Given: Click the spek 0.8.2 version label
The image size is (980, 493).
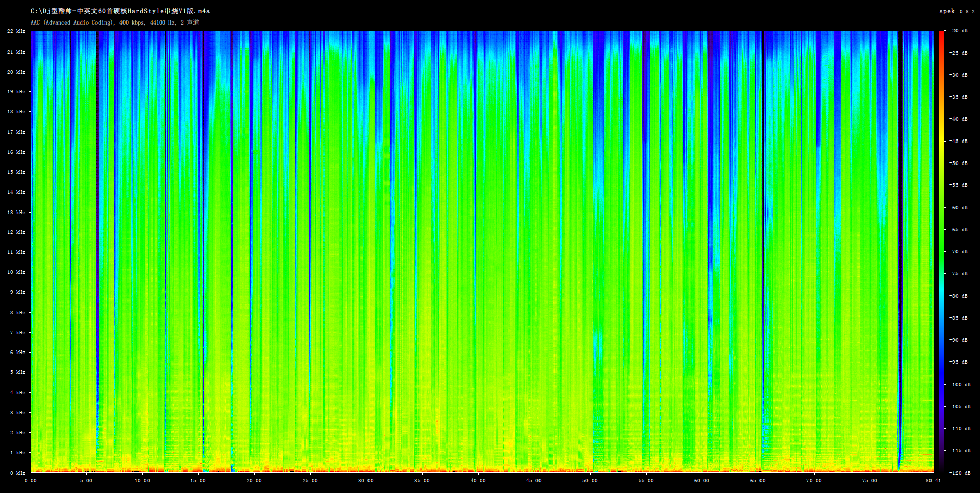Looking at the screenshot, I should 957,11.
